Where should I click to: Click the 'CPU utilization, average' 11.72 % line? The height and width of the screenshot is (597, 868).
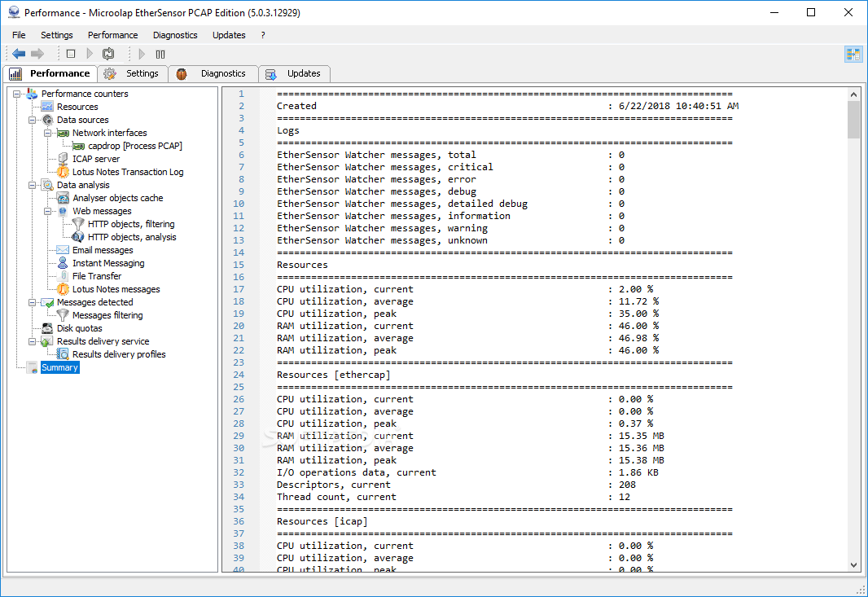coord(467,301)
